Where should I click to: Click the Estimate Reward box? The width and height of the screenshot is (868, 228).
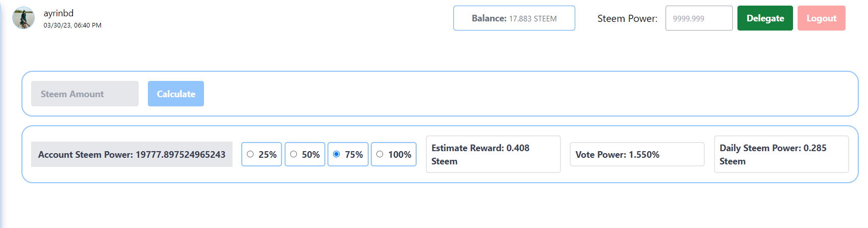click(x=493, y=154)
